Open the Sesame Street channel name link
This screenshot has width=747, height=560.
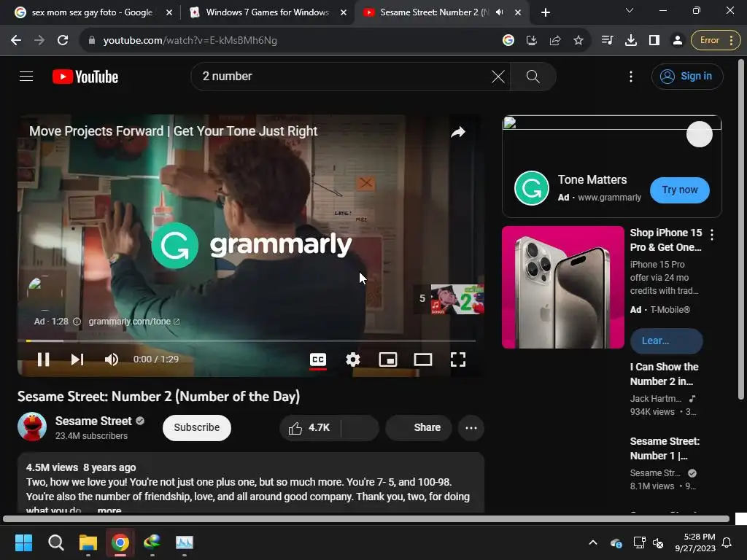click(x=93, y=421)
